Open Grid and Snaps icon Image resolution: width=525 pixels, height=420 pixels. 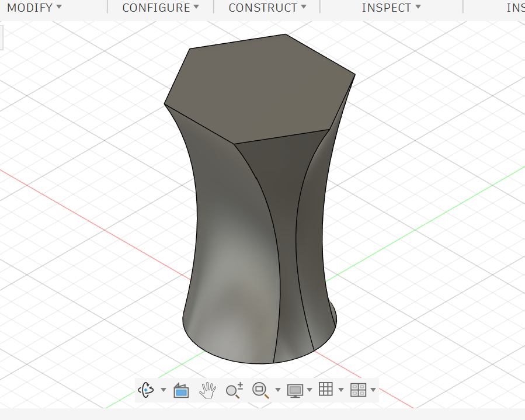[326, 390]
